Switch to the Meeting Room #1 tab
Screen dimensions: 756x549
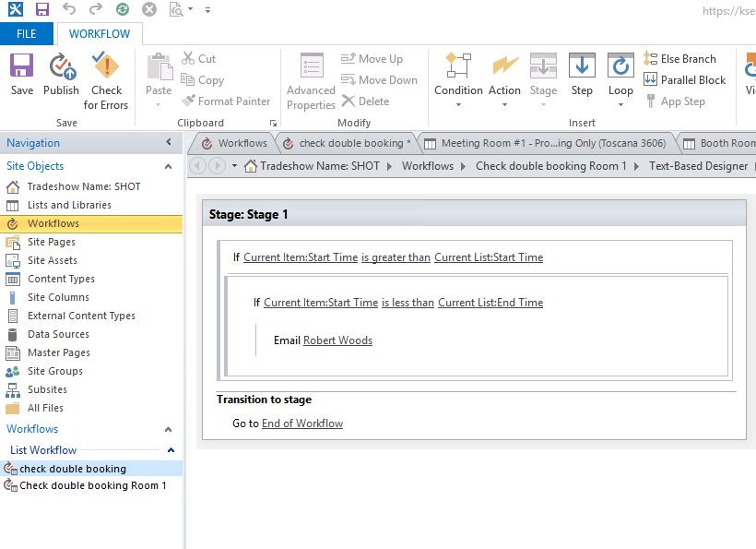[x=548, y=143]
